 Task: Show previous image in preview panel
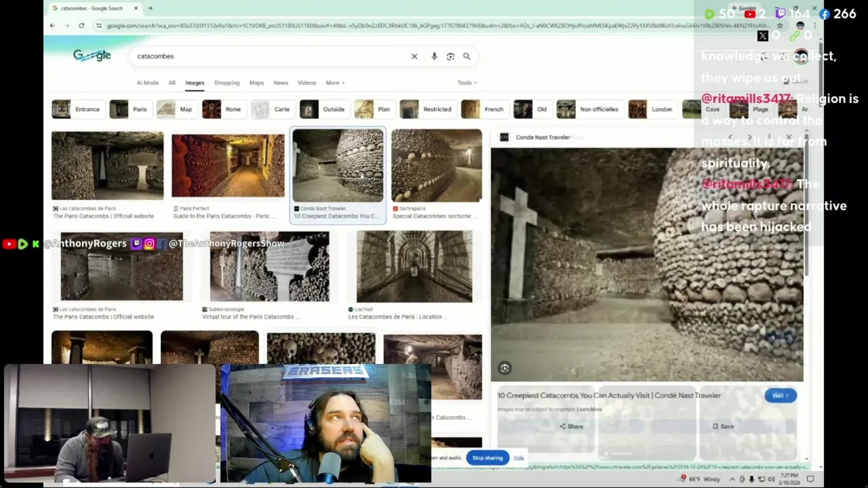(730, 137)
